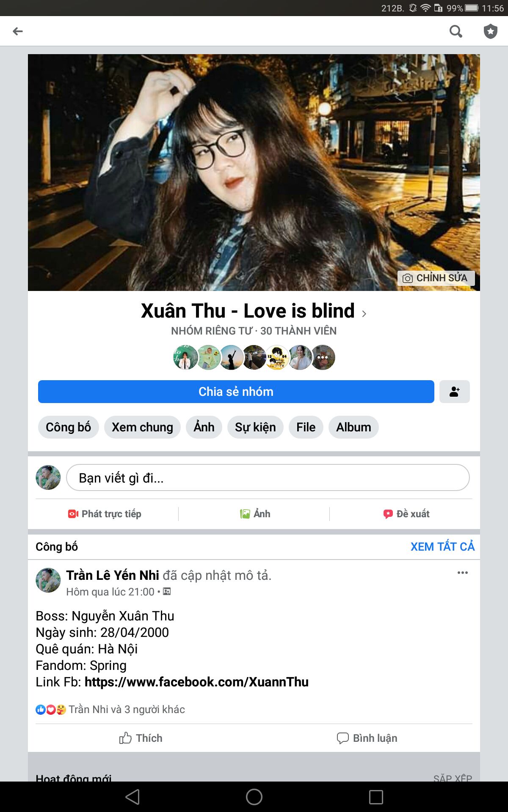Tap the back arrow icon
The height and width of the screenshot is (812, 508).
coord(18,31)
